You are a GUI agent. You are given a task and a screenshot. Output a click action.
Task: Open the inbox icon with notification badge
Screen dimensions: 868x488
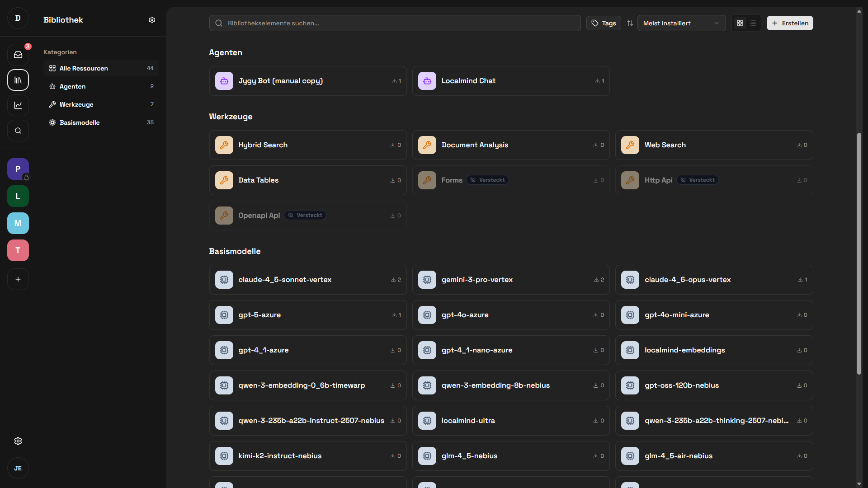tap(18, 55)
